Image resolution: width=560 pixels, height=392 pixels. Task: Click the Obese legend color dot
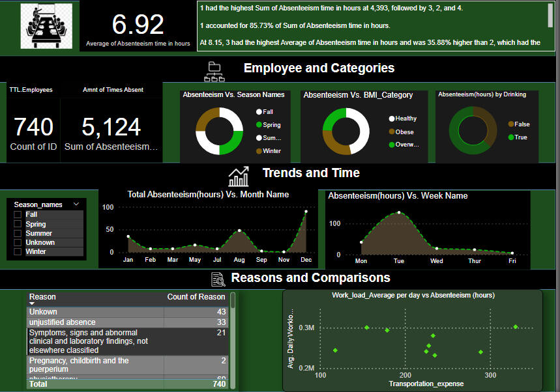click(x=392, y=132)
